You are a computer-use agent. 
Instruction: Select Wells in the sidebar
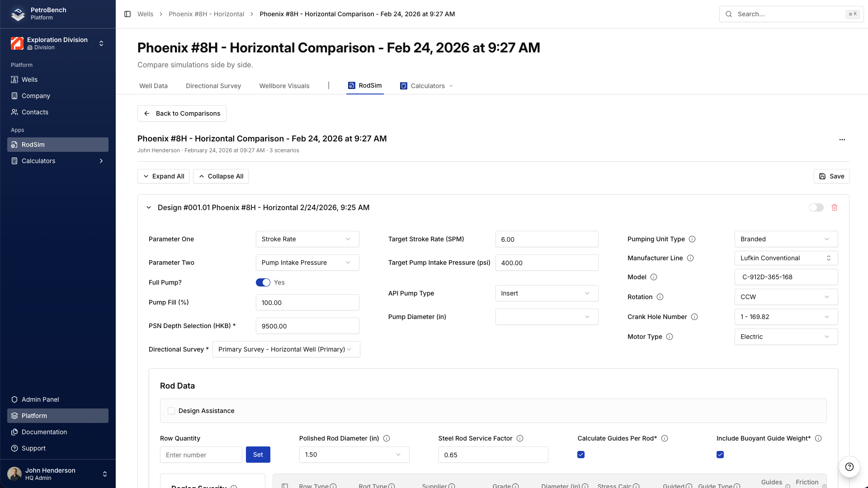click(30, 80)
